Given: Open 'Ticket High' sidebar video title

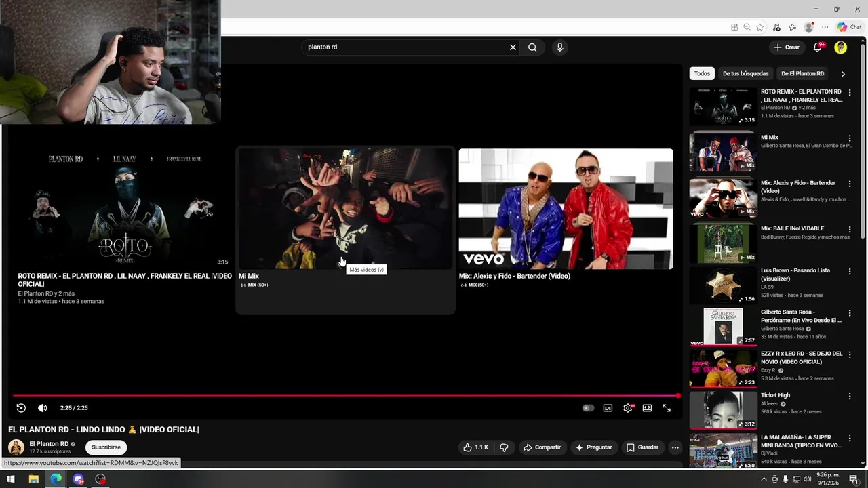Looking at the screenshot, I should click(775, 395).
